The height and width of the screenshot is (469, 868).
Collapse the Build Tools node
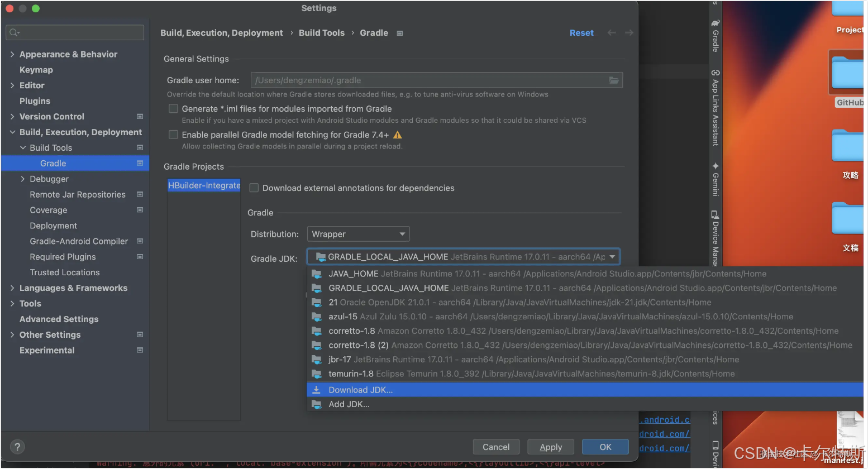(23, 148)
